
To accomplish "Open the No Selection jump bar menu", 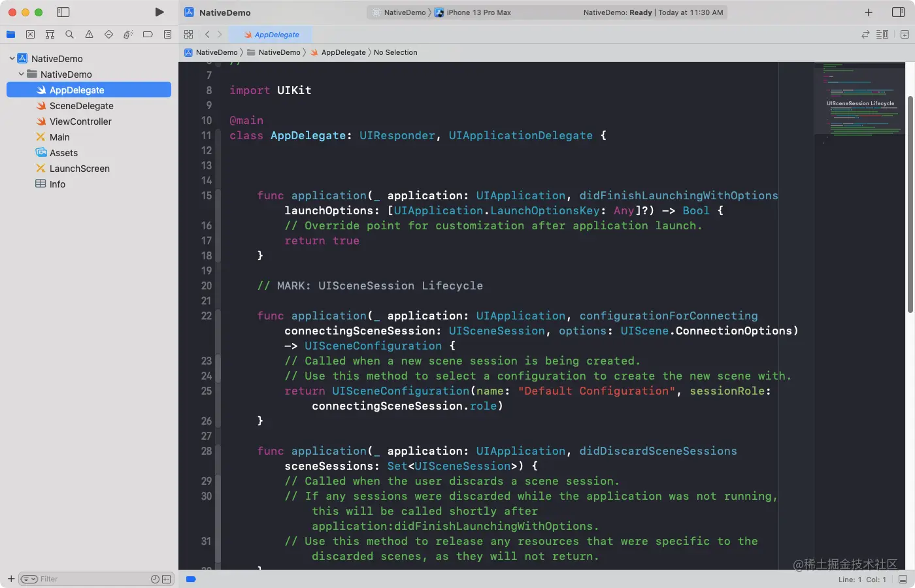I will coord(395,52).
